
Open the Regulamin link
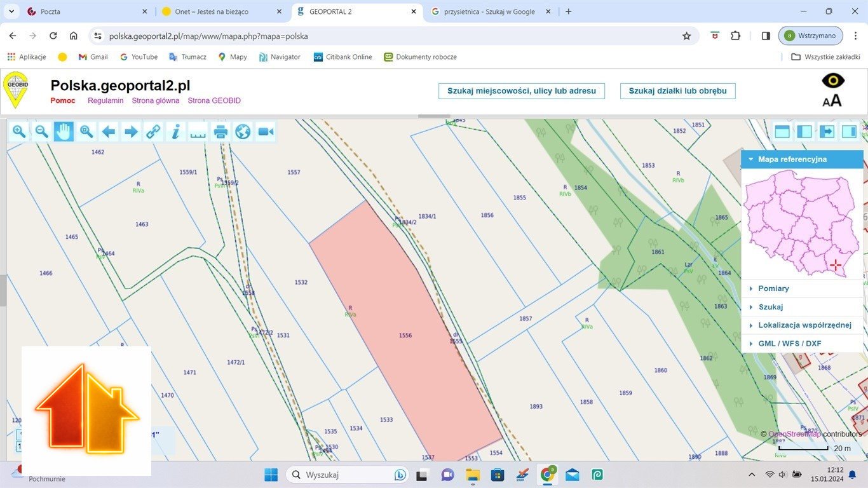coord(105,100)
